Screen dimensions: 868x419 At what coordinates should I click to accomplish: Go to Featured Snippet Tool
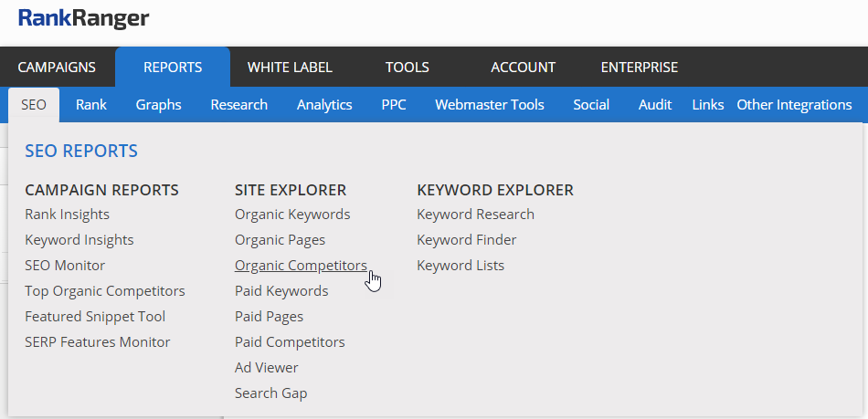pos(95,317)
